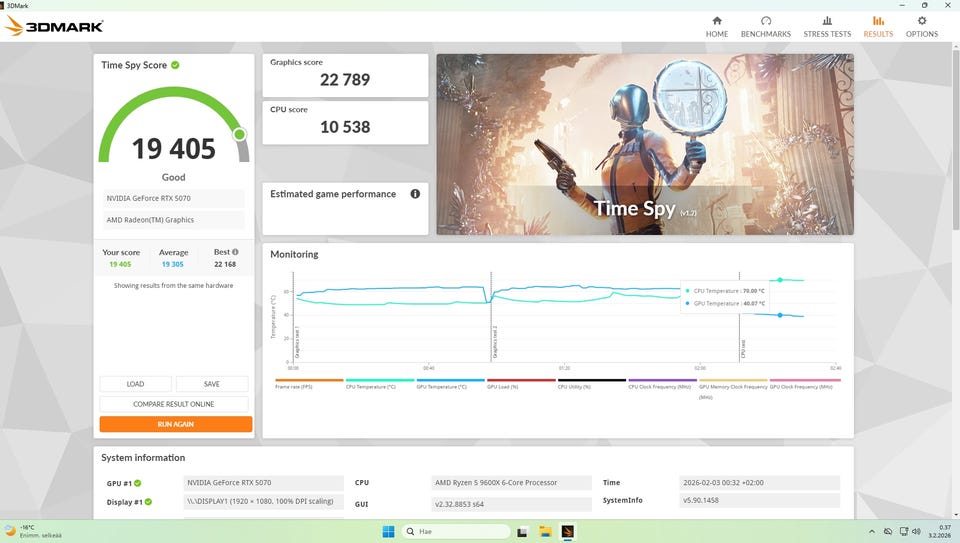The width and height of the screenshot is (960, 543).
Task: Click the GPU #1 green check icon
Action: point(137,483)
